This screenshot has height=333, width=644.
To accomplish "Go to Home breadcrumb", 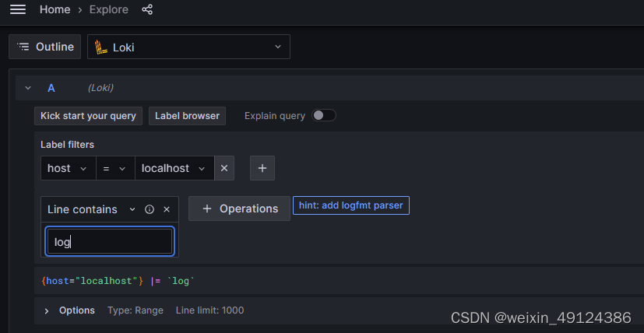I will [55, 9].
